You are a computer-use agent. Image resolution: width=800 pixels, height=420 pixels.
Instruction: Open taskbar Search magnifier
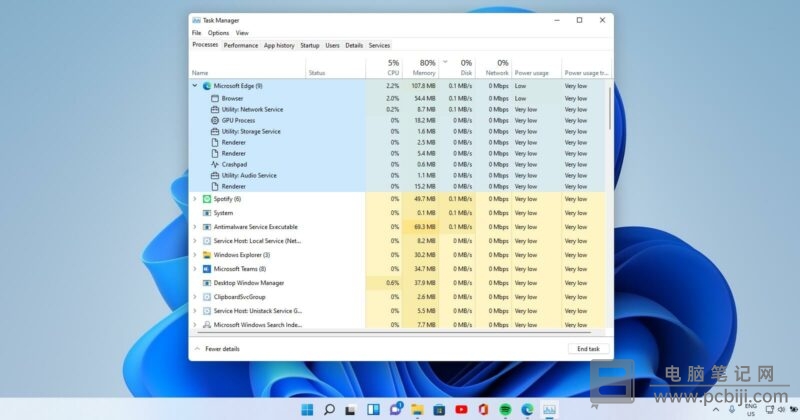329,409
